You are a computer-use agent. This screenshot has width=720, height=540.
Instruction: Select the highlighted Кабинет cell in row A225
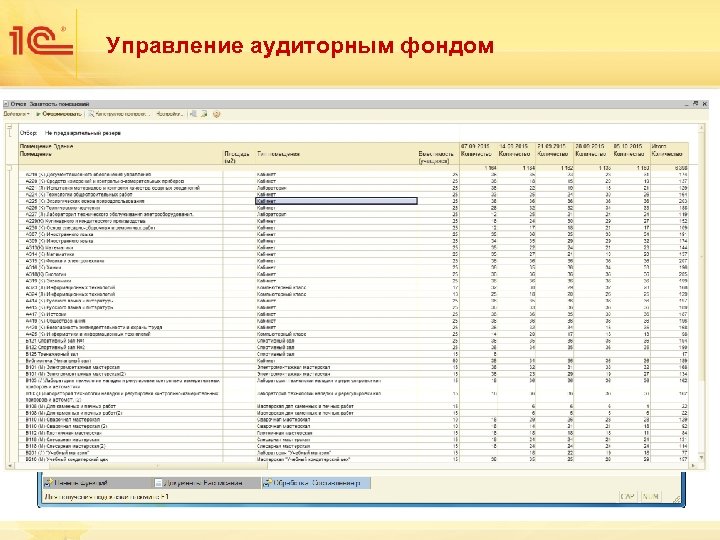(x=336, y=201)
